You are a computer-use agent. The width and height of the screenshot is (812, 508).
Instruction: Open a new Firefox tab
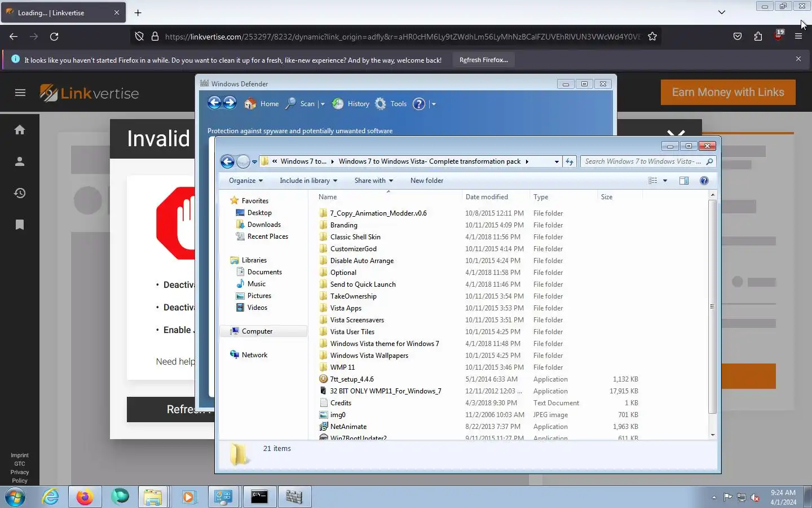[x=138, y=12]
